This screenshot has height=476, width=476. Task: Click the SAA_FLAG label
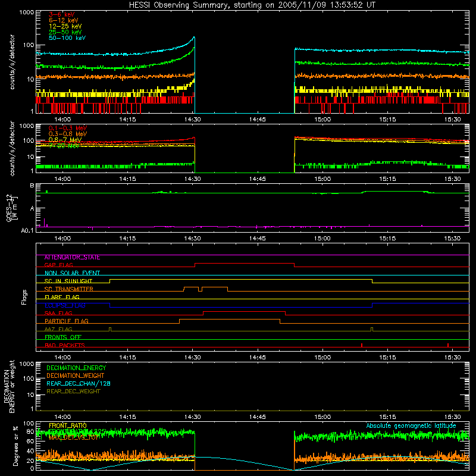point(58,313)
